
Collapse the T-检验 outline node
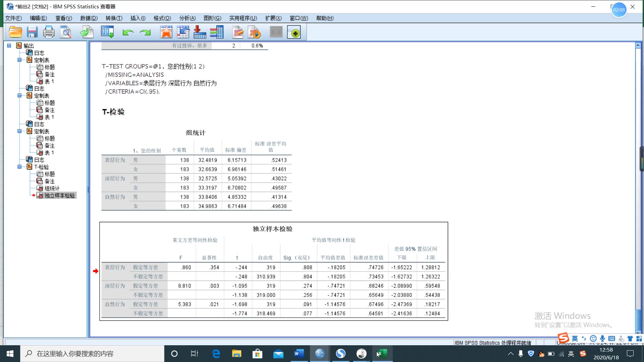19,167
